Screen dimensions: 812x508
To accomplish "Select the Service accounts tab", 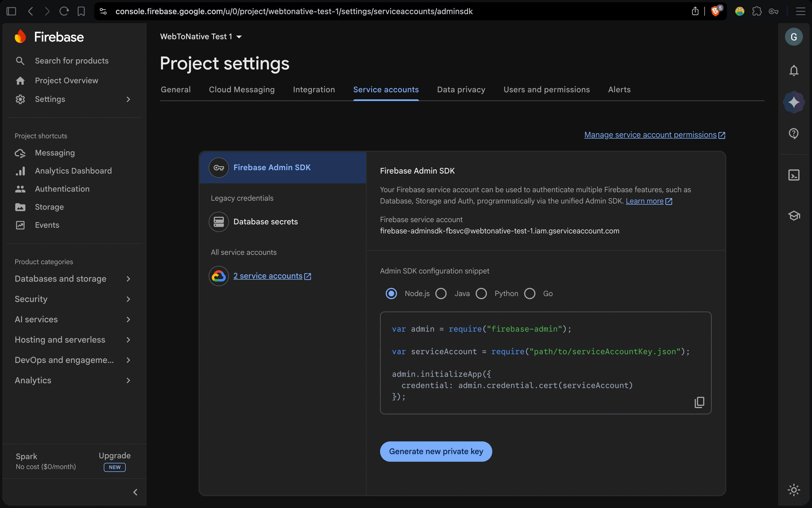I will point(386,90).
